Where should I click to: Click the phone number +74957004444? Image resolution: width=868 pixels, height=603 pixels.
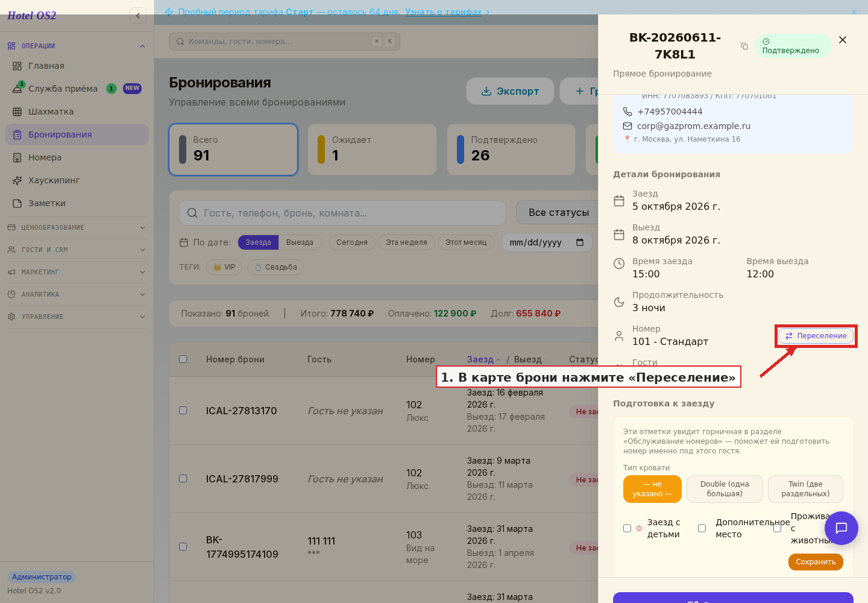670,112
